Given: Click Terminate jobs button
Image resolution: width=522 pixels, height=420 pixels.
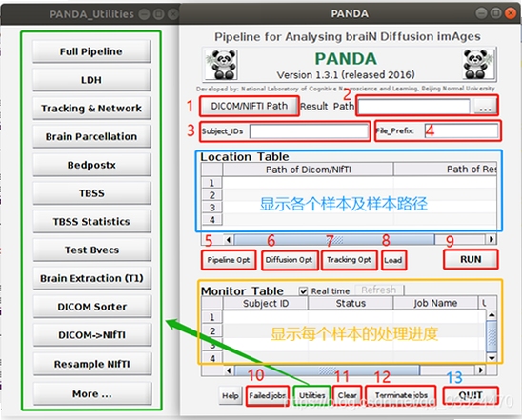Looking at the screenshot, I should click(x=401, y=395).
